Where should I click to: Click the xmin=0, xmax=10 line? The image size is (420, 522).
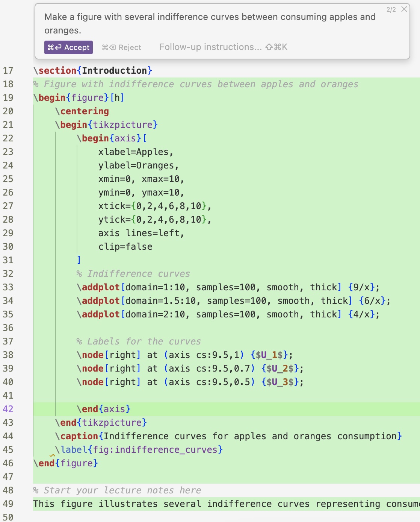pyautogui.click(x=141, y=179)
